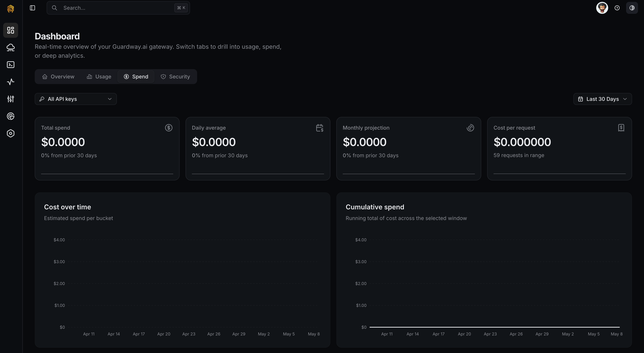The width and height of the screenshot is (644, 353).
Task: Click the Guardway logo in sidebar
Action: point(10,9)
